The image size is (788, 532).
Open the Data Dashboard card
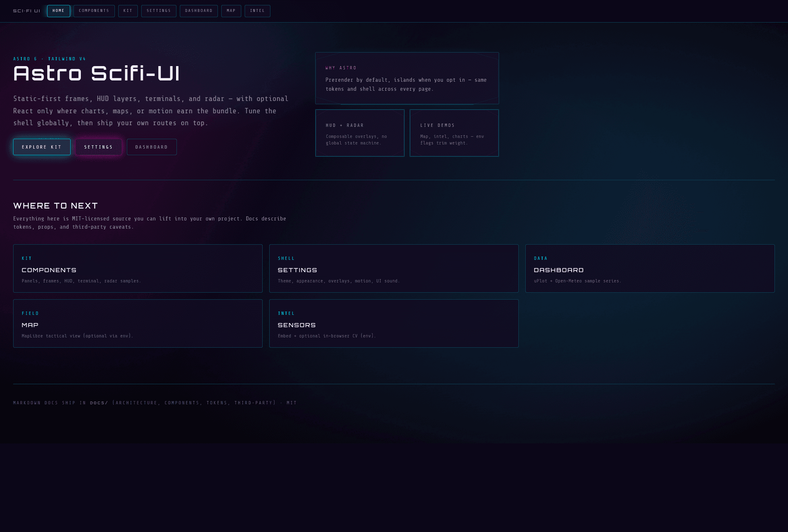pyautogui.click(x=650, y=268)
